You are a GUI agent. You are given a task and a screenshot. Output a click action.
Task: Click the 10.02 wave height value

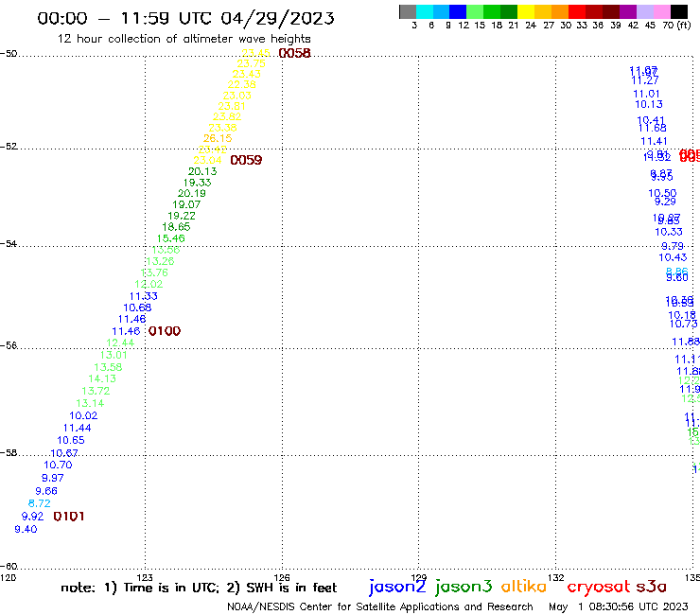click(83, 415)
